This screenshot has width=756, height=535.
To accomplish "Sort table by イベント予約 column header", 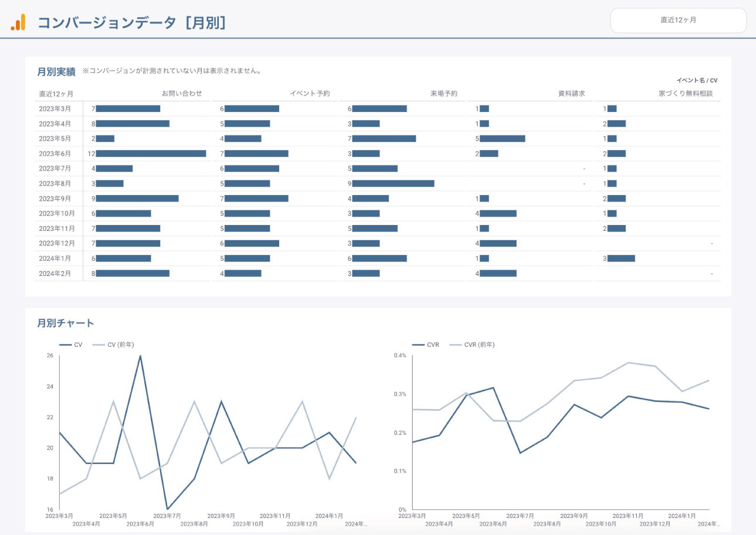I will [x=310, y=94].
